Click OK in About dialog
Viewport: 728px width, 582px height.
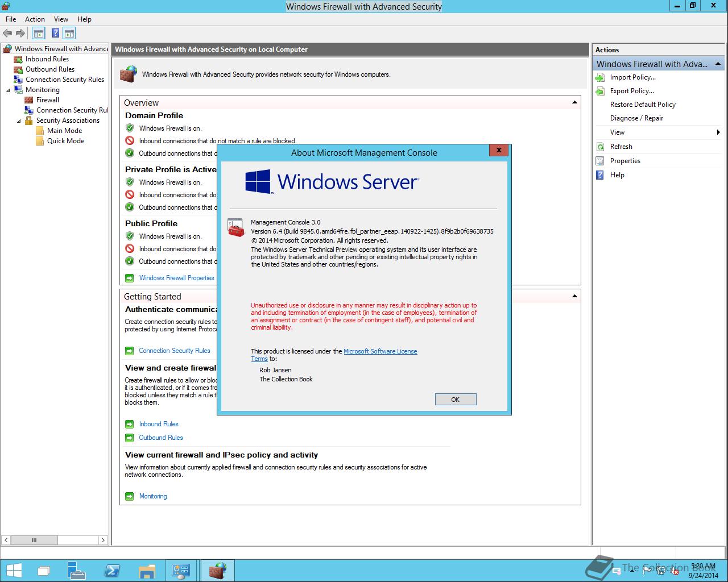(456, 400)
